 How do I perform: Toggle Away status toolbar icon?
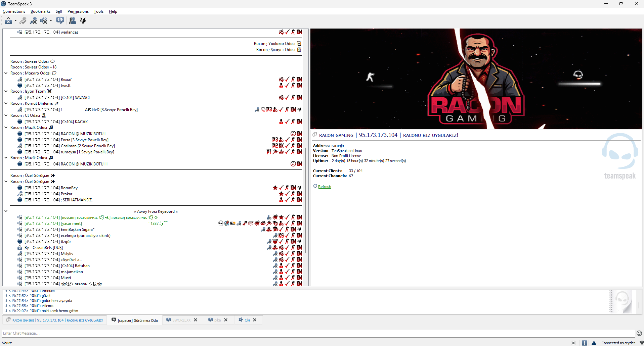pos(8,21)
